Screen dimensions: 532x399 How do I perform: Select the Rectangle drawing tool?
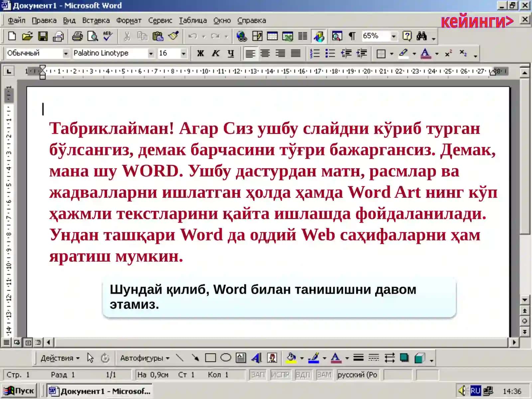210,358
